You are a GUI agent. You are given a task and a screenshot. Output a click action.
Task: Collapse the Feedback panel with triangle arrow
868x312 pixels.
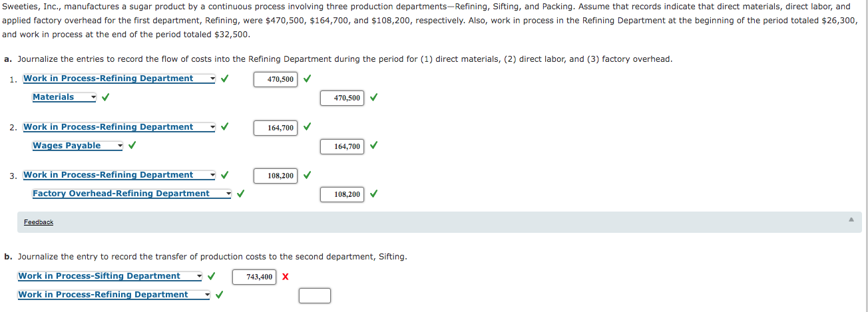850,220
